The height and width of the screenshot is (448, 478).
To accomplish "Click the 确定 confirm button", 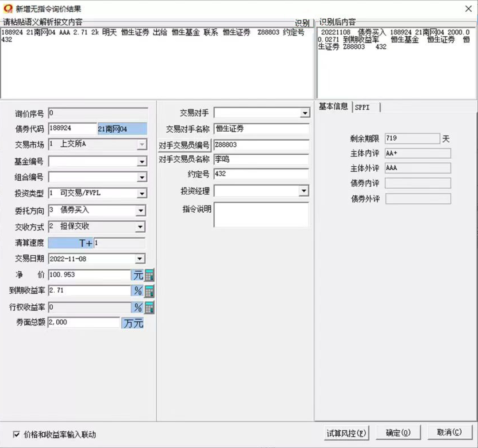I will (397, 433).
